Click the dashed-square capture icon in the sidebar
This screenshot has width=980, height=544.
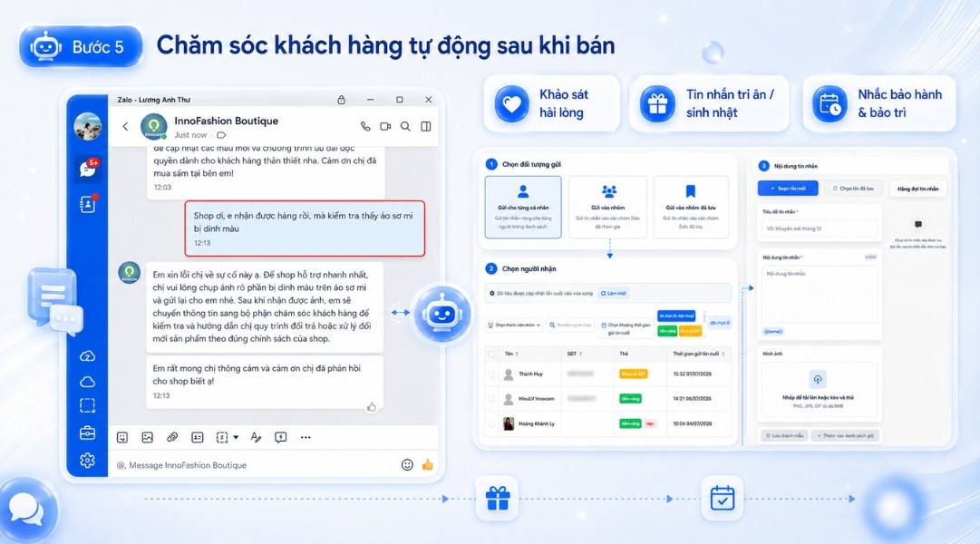(88, 406)
